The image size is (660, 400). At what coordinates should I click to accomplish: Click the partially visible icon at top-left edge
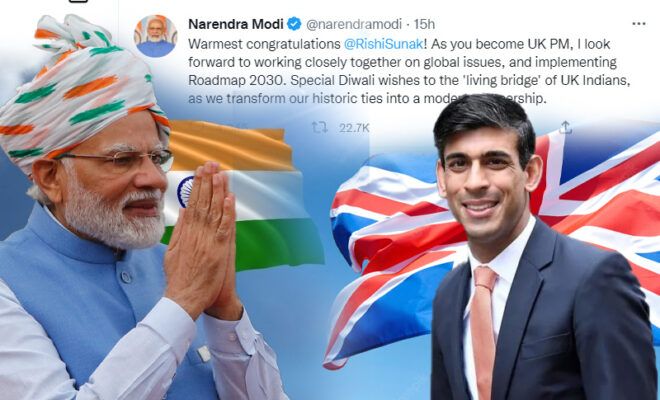tap(78, 1)
